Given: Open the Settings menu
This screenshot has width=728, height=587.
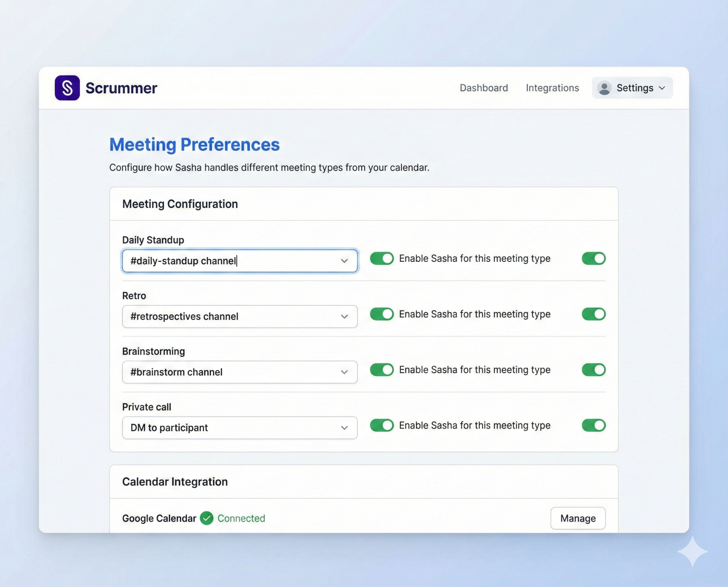Looking at the screenshot, I should [x=635, y=88].
